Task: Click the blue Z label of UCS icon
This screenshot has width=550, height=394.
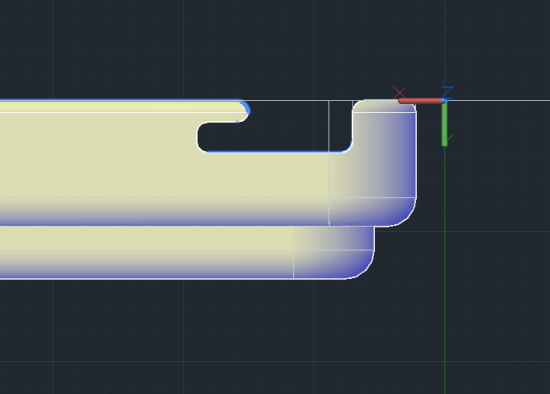Action: (x=447, y=92)
